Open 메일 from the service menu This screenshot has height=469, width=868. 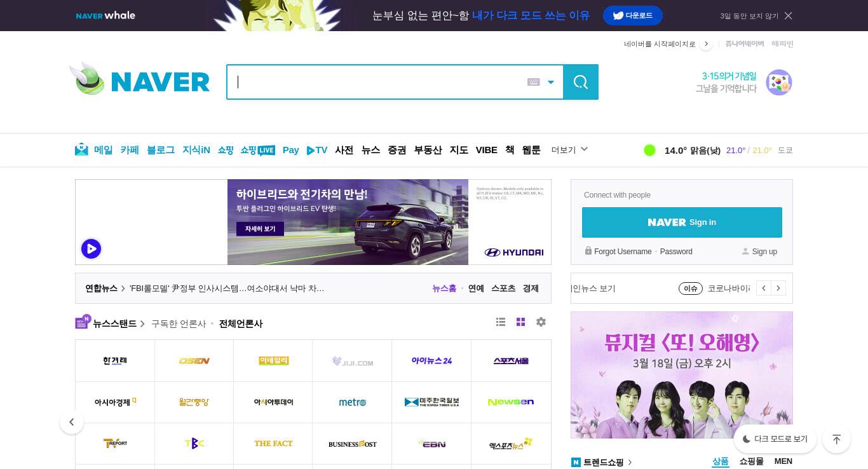(x=103, y=150)
